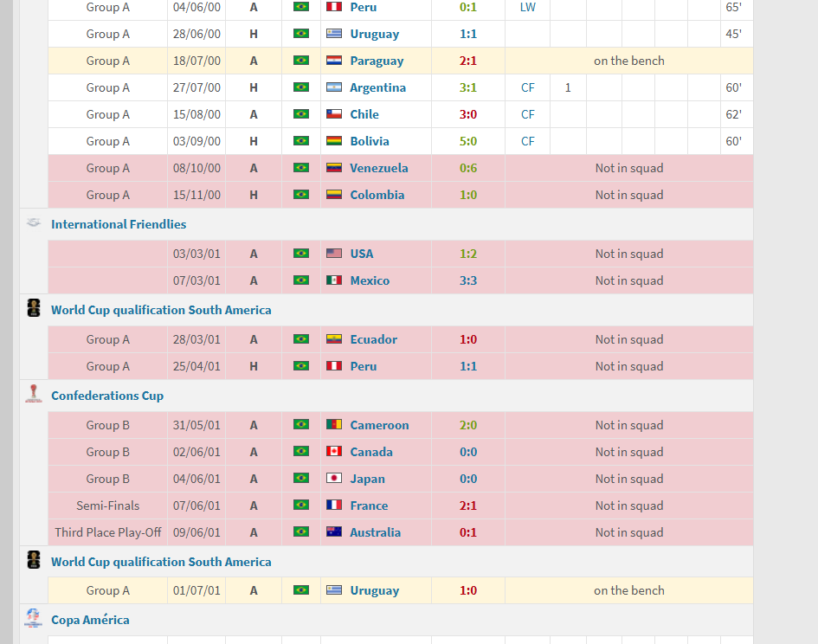Screen dimensions: 818x644
Task: Click the 2:1 result against Paraguay
Action: click(468, 61)
